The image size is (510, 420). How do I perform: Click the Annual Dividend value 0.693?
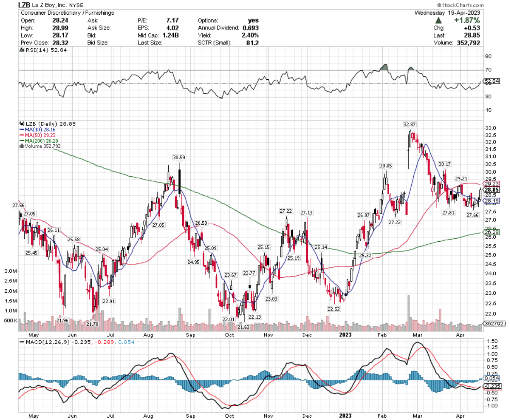tap(251, 27)
